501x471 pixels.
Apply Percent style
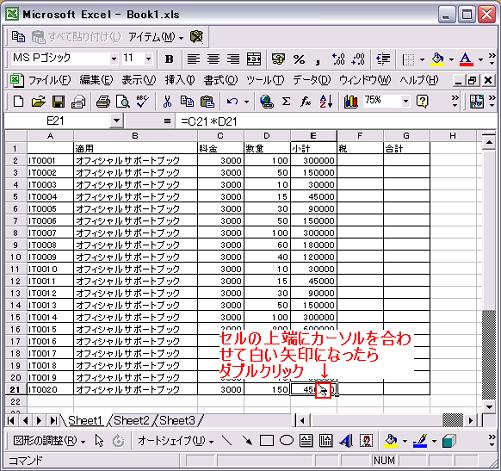[x=299, y=59]
